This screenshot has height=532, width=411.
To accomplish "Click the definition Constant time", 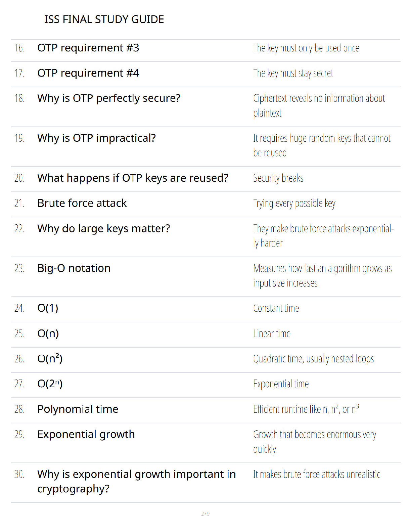I will click(276, 308).
